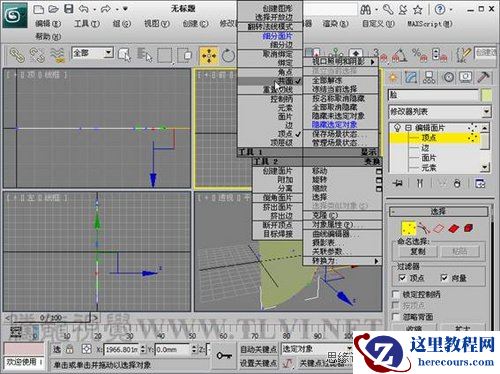Open the 创建(C) menu
The height and width of the screenshot is (374, 500).
(x=195, y=24)
